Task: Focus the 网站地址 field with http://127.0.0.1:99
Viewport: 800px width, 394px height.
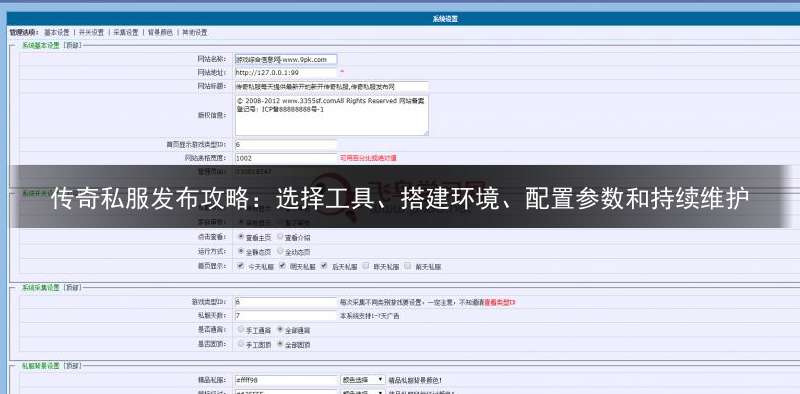Action: 286,72
